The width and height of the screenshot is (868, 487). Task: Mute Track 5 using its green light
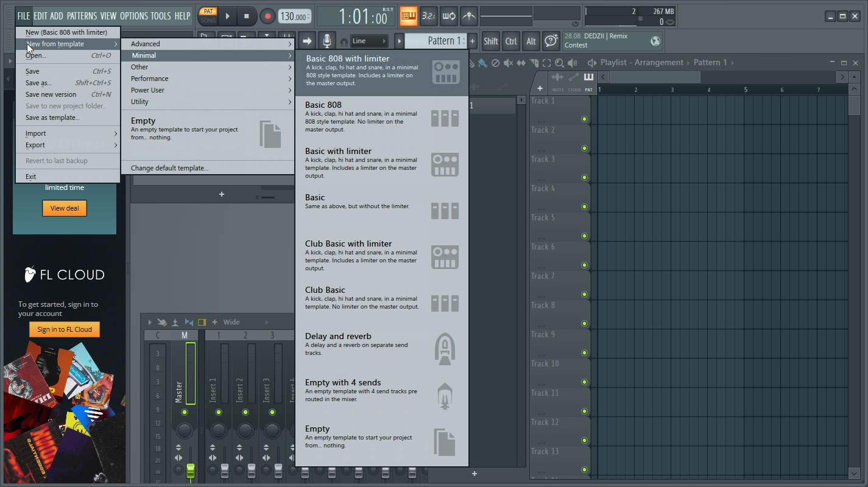584,236
